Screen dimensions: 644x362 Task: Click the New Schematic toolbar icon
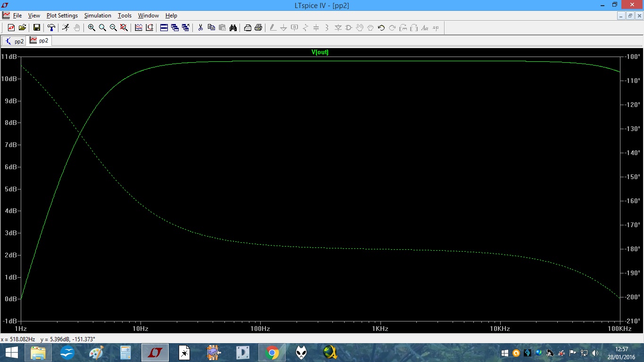coord(11,28)
